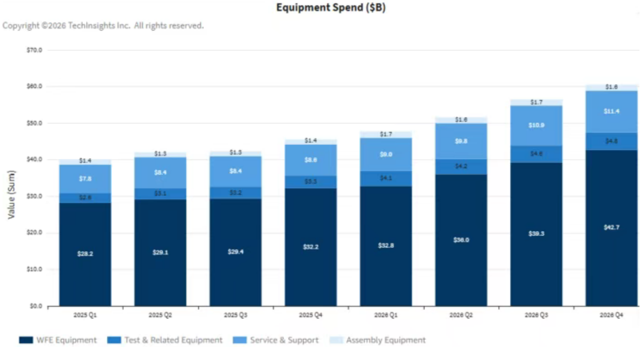Toggle the Assembly Equipment legend label
The width and height of the screenshot is (644, 354).
(386, 340)
